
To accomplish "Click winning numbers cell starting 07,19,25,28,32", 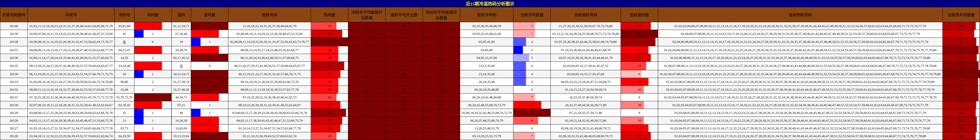I will pyautogui.click(x=71, y=97).
